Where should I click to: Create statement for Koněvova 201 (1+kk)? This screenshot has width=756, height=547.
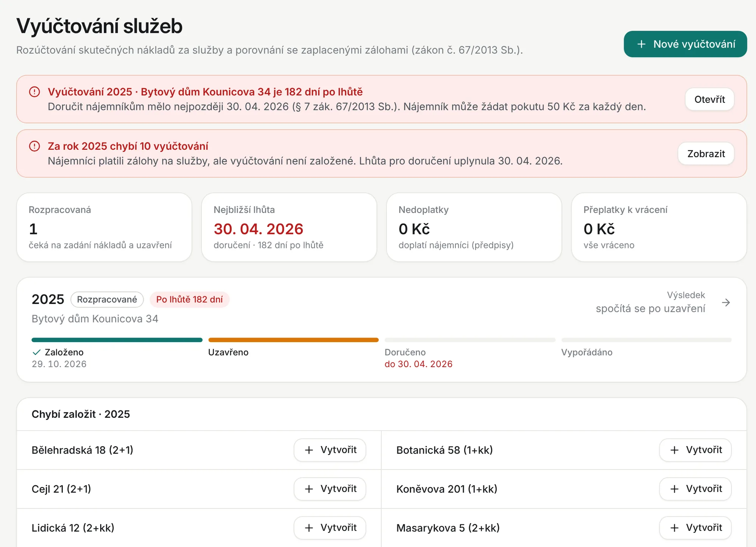(x=695, y=489)
